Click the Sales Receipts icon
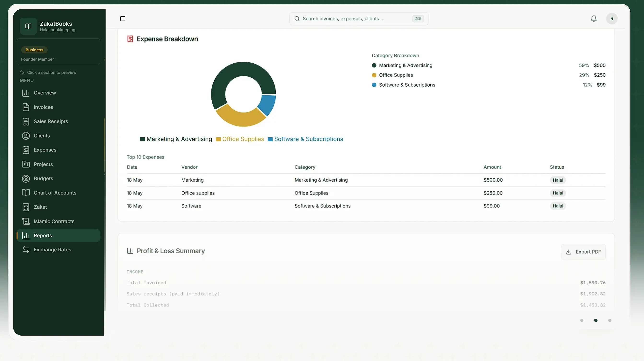The height and width of the screenshot is (361, 644). (x=26, y=121)
